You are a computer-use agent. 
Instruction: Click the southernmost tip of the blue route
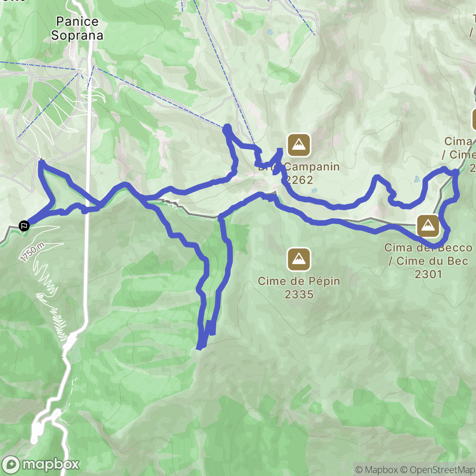coord(199,348)
